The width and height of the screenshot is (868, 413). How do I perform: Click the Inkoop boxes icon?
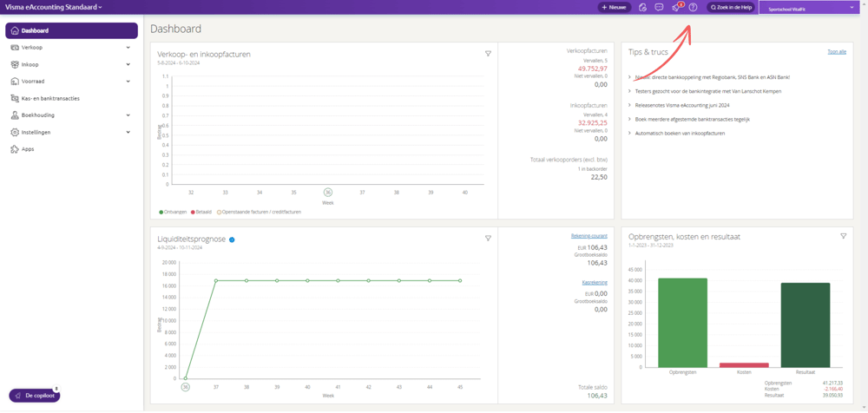[15, 64]
